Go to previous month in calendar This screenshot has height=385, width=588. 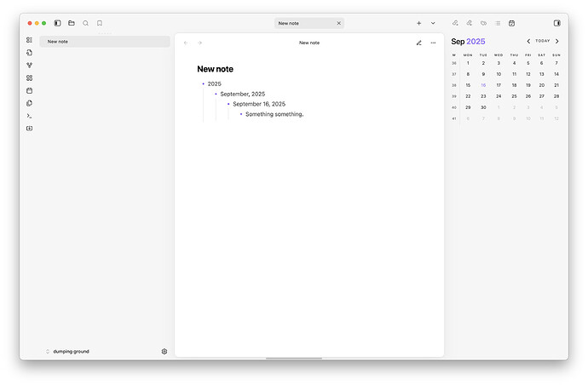click(x=528, y=41)
